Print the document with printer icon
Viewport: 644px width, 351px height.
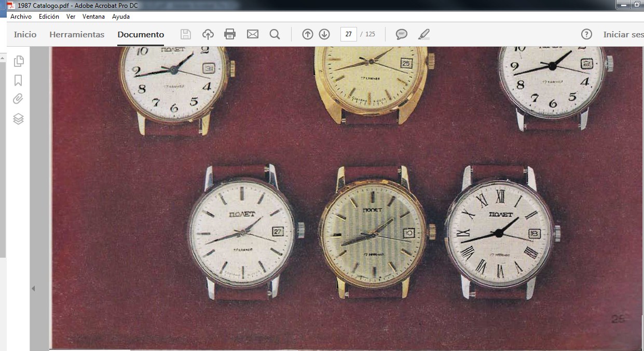230,34
